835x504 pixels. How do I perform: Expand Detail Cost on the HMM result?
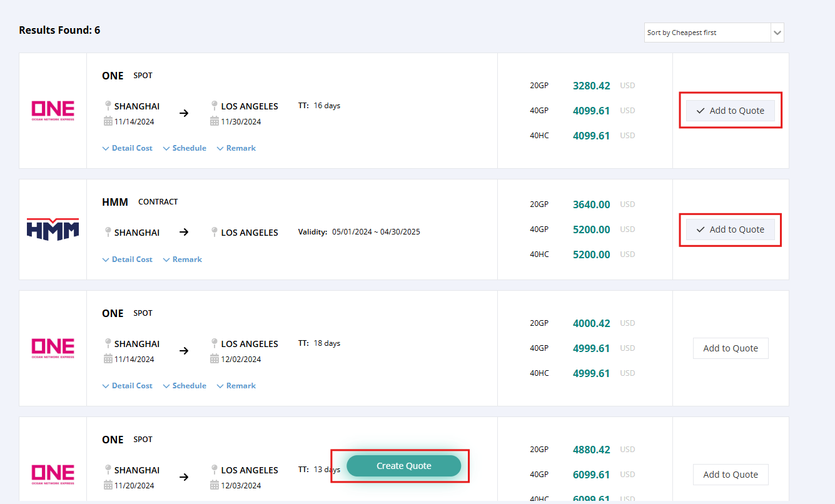127,259
